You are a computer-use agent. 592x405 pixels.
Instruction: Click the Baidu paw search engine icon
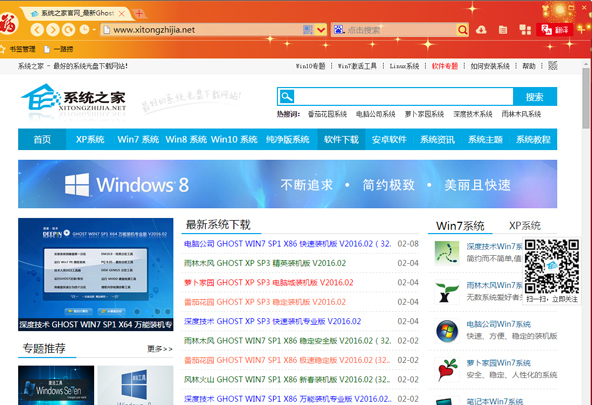(339, 29)
